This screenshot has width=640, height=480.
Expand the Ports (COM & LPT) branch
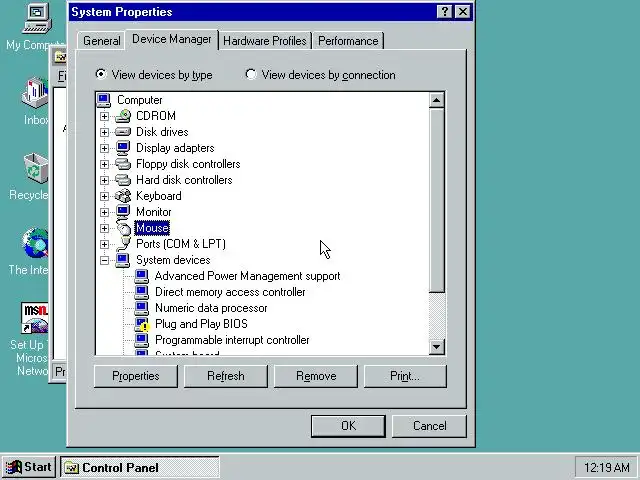(104, 244)
